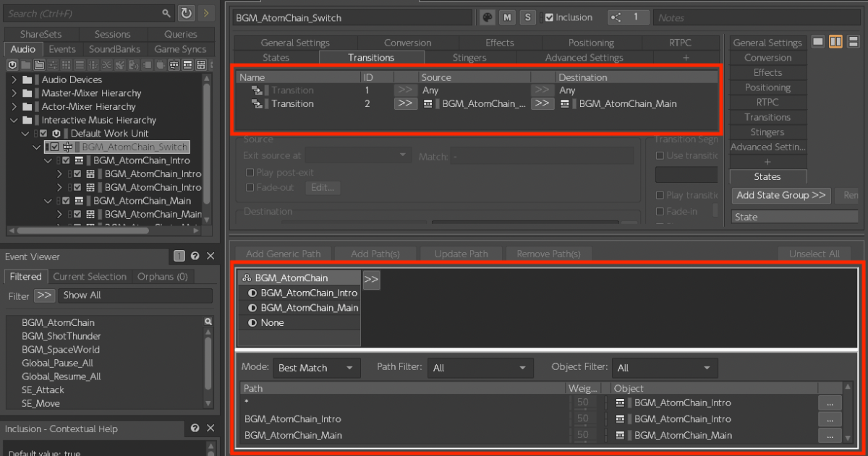Select the single-pane layout icon
Screen dimensions: 868x456
pyautogui.click(x=818, y=42)
